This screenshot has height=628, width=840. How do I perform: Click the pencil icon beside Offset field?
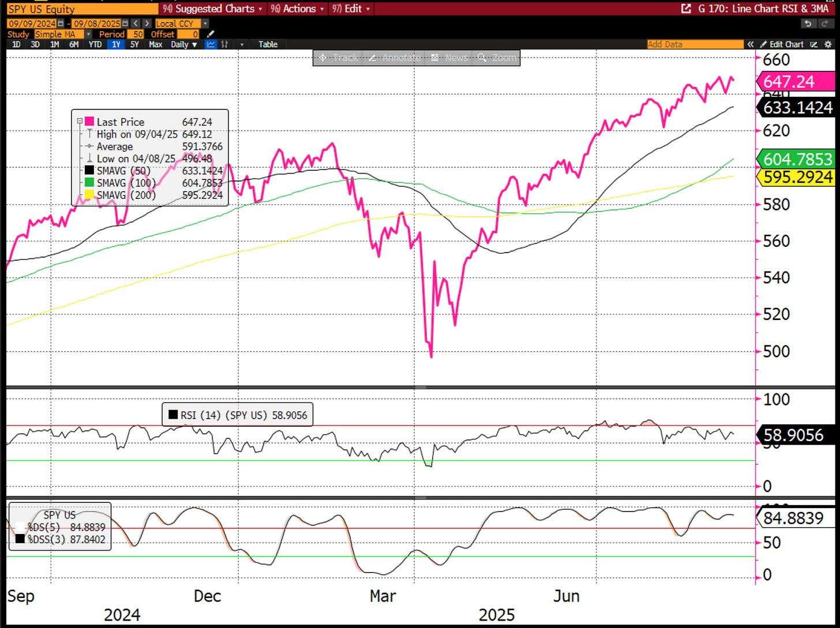pyautogui.click(x=210, y=34)
